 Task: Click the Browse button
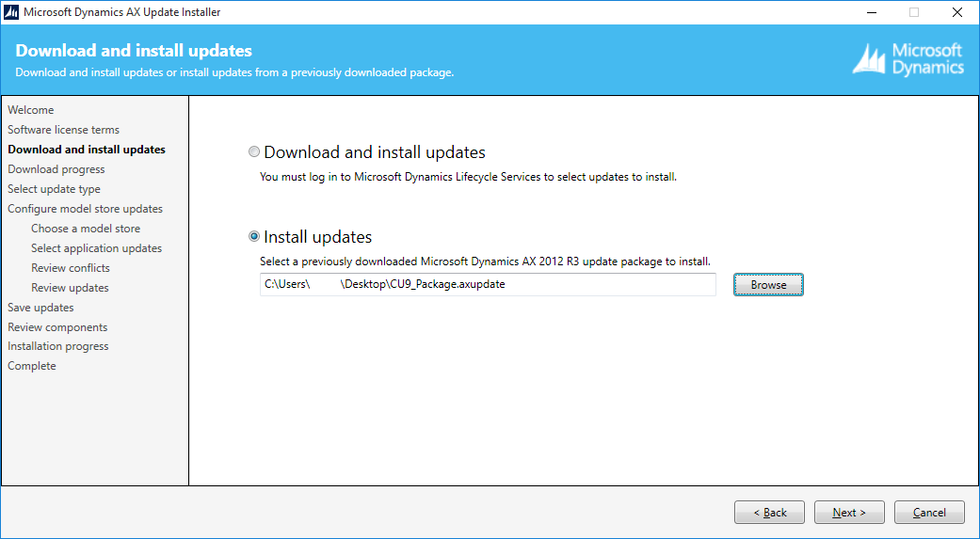(x=768, y=285)
